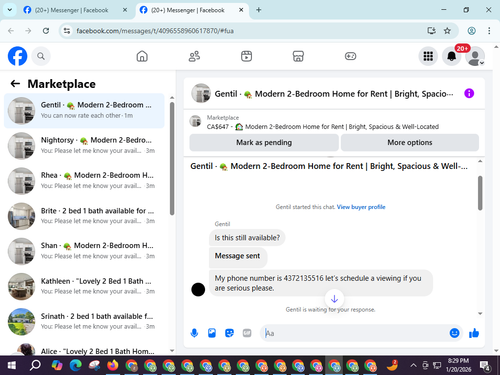Open the Facebook menu grid icon
Screen dimensions: 500x375
428,56
